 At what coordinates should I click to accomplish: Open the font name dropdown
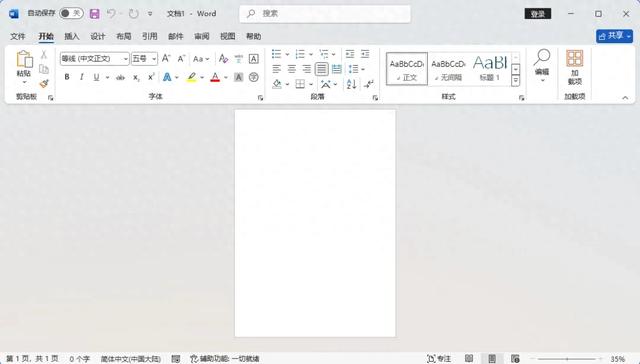pos(125,59)
